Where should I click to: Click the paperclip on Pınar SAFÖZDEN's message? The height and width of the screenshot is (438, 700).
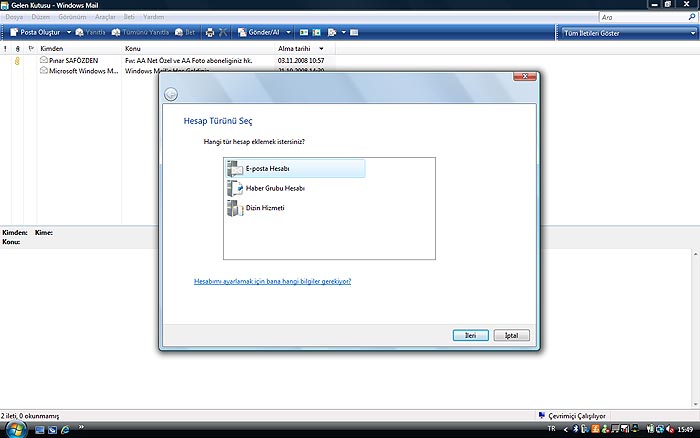(x=17, y=61)
